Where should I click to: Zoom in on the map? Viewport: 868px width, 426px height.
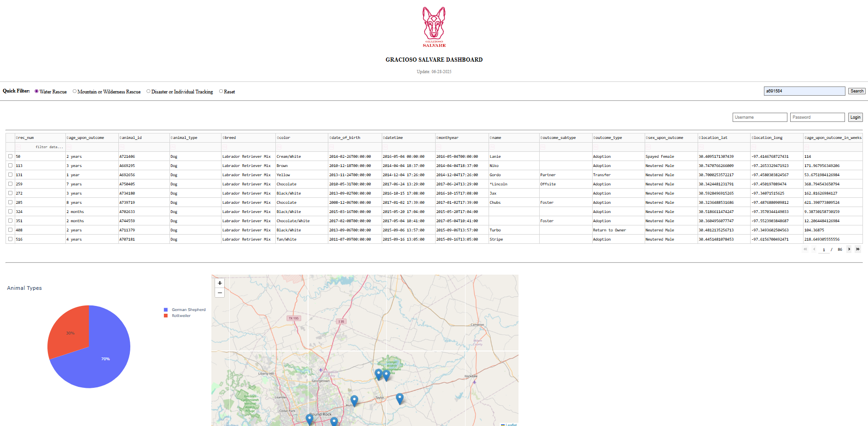pyautogui.click(x=220, y=283)
